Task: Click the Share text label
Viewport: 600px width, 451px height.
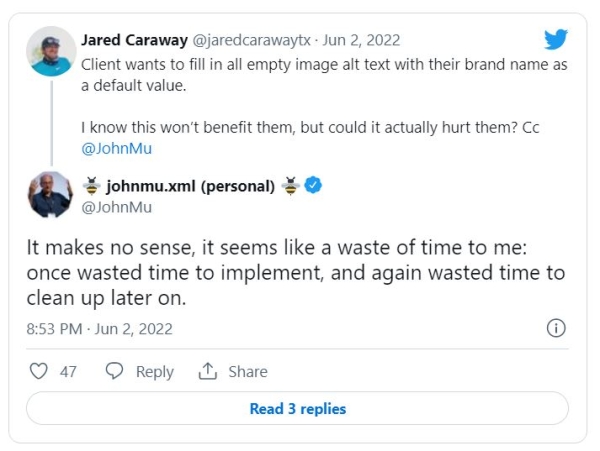Action: pyautogui.click(x=247, y=371)
